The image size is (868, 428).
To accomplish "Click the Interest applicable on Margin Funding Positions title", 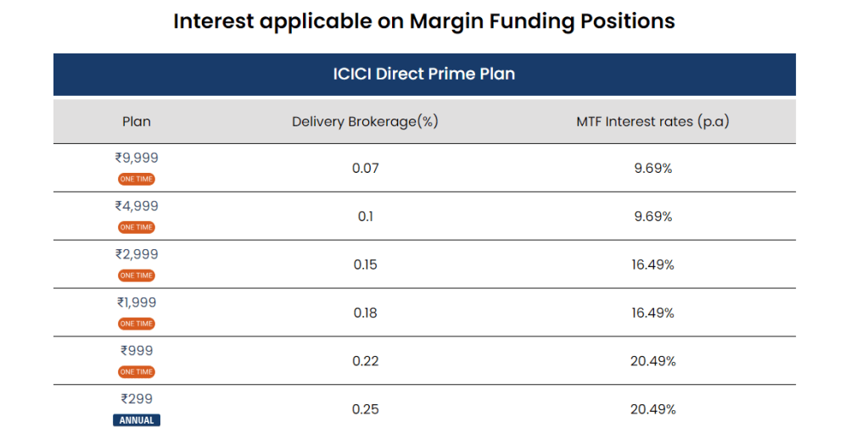I will [424, 21].
